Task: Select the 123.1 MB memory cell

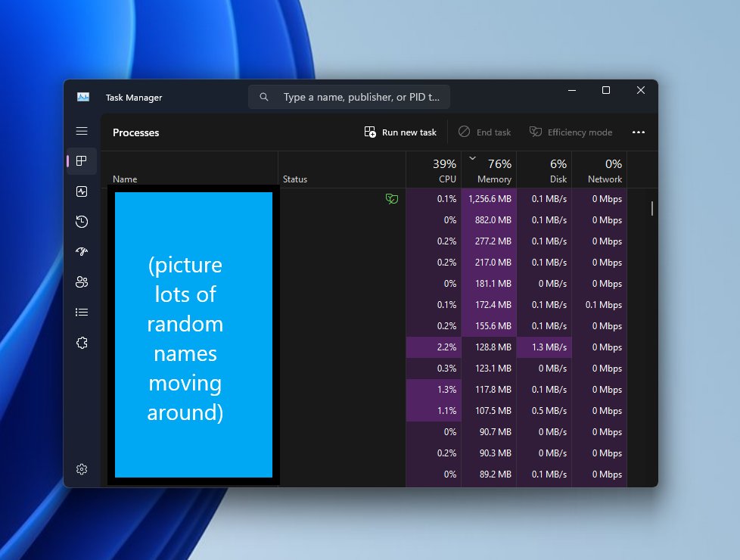Action: click(x=489, y=369)
